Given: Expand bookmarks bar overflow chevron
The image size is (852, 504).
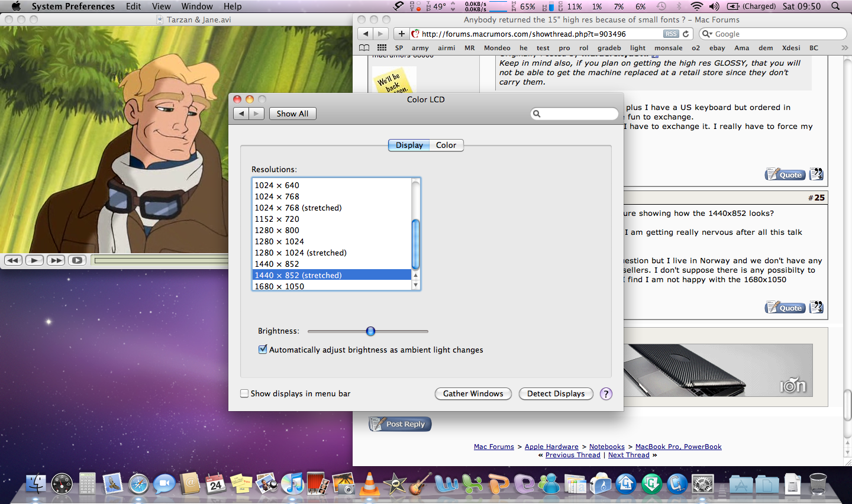Looking at the screenshot, I should tap(844, 48).
